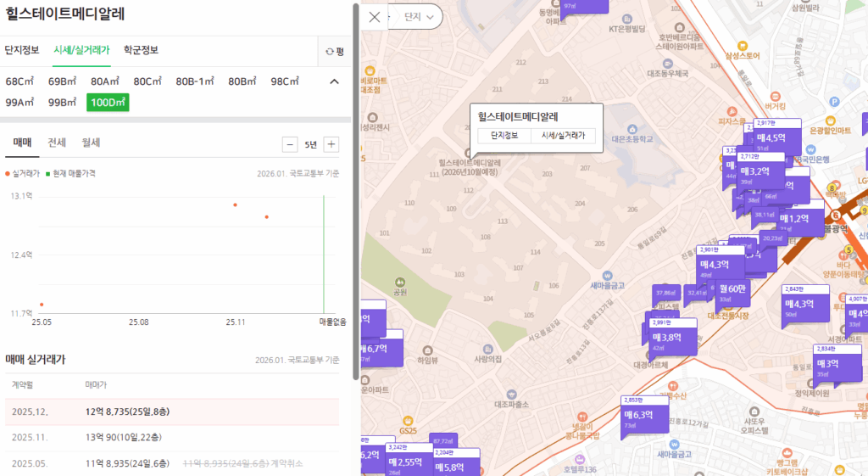Select the 98C㎡ area type
This screenshot has width=868, height=476.
(285, 81)
